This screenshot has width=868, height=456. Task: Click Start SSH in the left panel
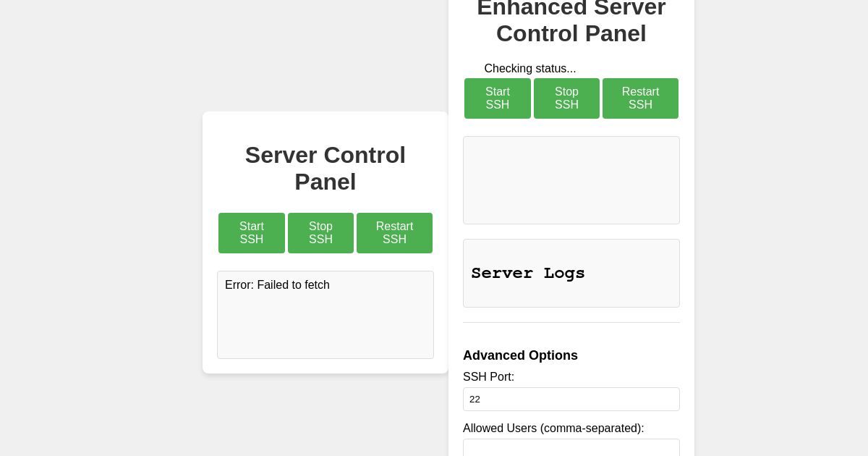click(x=252, y=233)
